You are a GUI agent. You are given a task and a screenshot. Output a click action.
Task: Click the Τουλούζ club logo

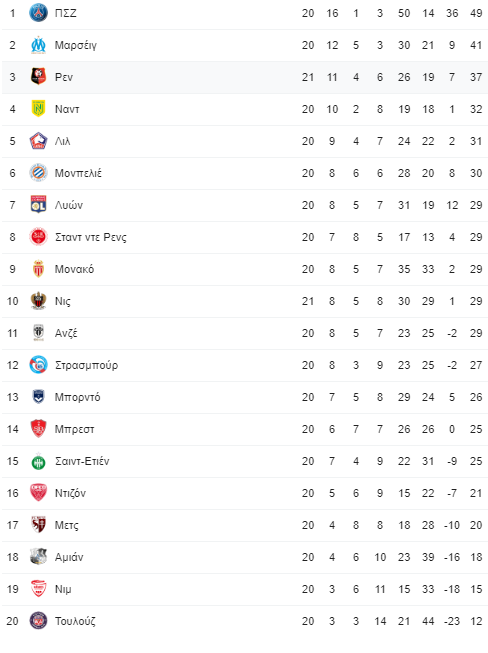[38, 621]
